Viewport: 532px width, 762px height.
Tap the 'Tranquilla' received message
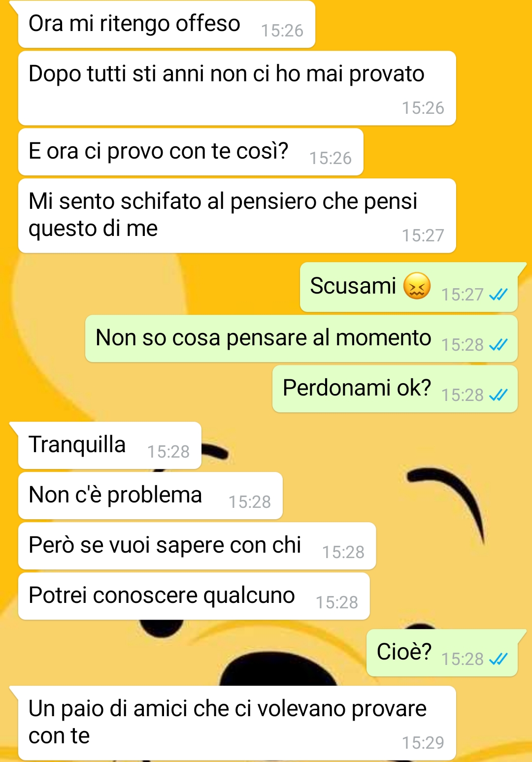click(x=110, y=446)
